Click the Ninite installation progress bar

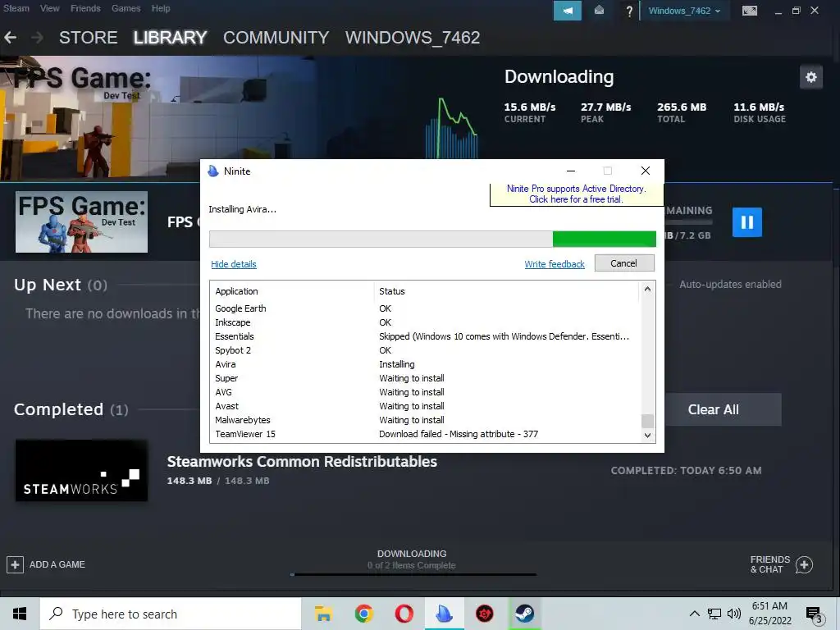click(432, 239)
